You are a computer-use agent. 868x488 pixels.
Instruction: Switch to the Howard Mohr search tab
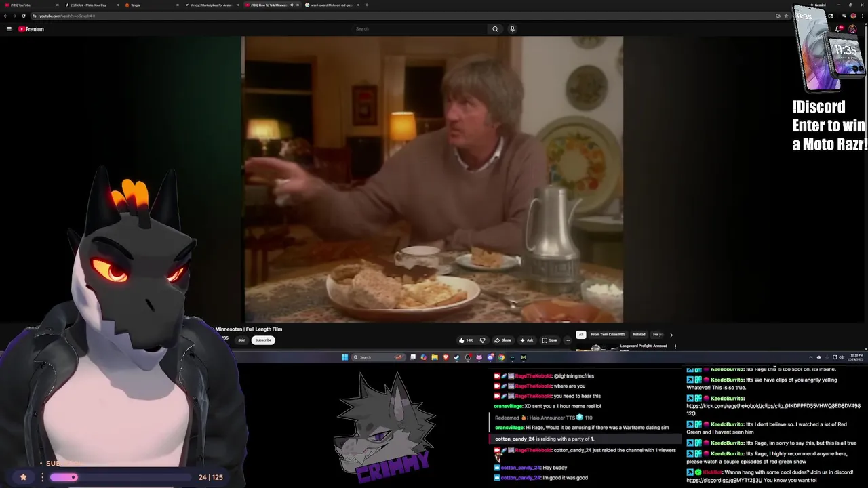(x=331, y=5)
